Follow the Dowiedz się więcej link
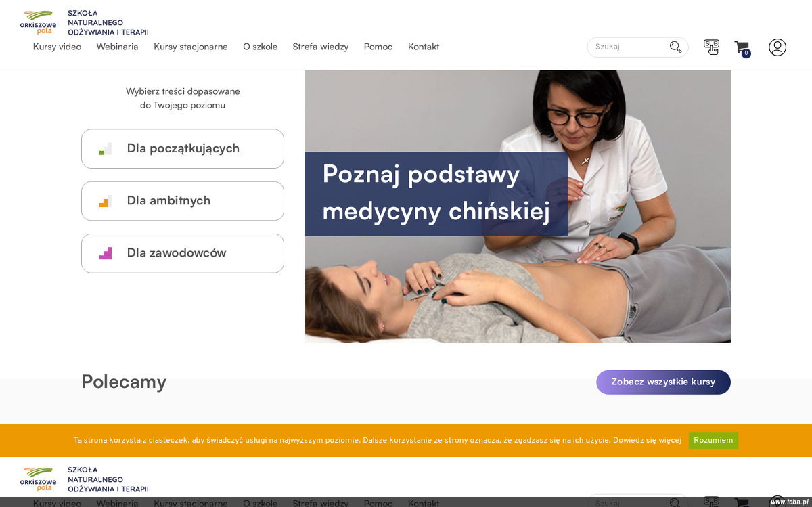812x507 pixels. tap(647, 441)
